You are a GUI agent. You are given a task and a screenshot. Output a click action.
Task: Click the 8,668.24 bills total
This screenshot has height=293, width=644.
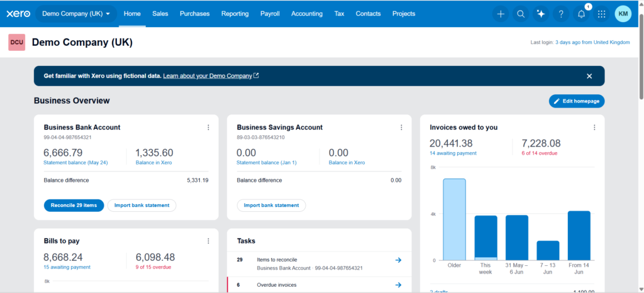[64, 257]
